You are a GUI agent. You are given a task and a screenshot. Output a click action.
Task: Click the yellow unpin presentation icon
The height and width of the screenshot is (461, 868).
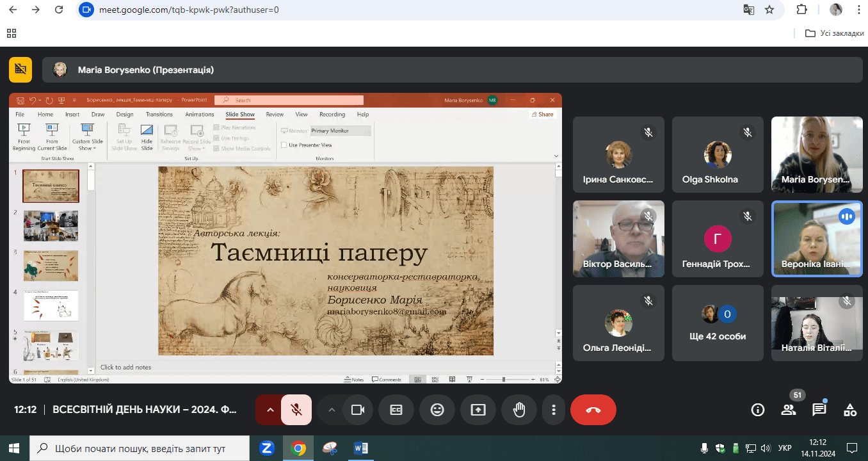(20, 70)
